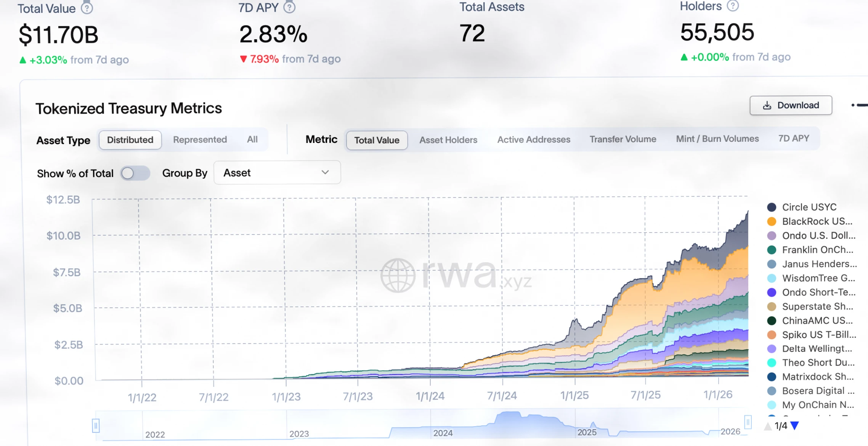This screenshot has height=446, width=868.
Task: Hide My OnChain N... series via legend
Action: [810, 405]
